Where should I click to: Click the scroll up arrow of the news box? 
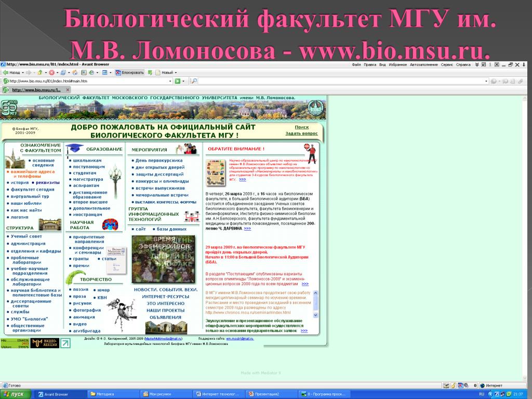tap(315, 293)
